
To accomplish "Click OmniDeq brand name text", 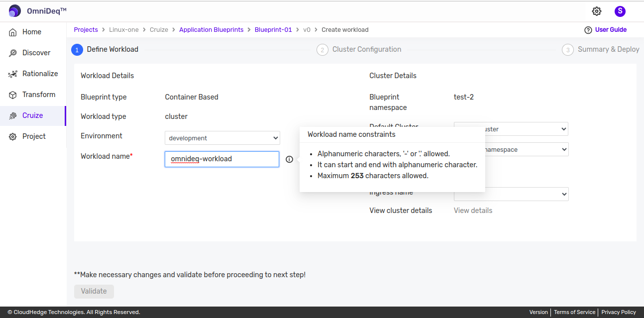I will point(47,11).
